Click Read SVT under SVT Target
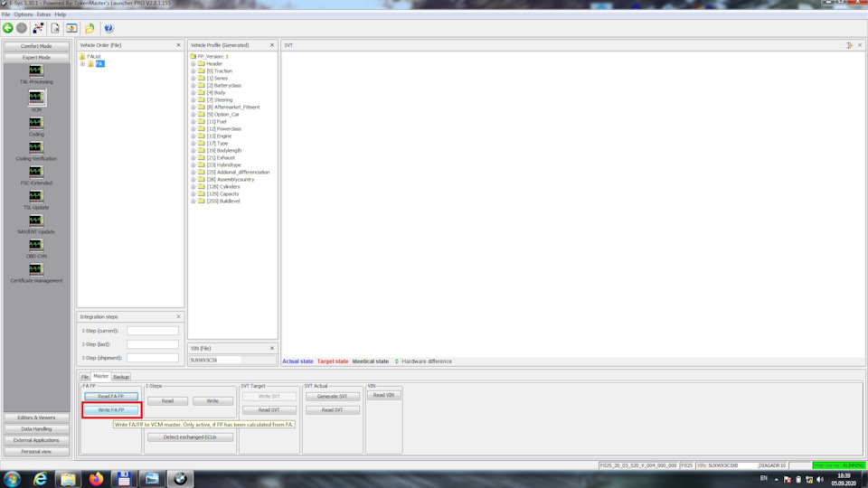868x488 pixels. point(269,410)
